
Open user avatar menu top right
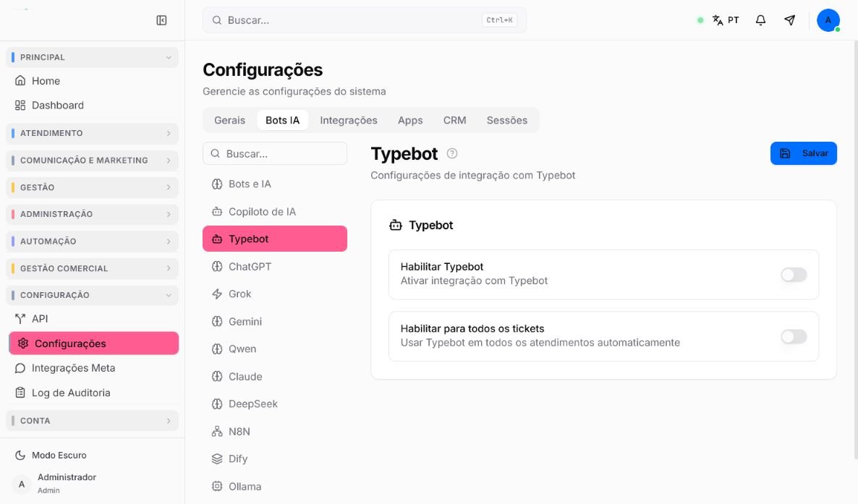point(828,20)
